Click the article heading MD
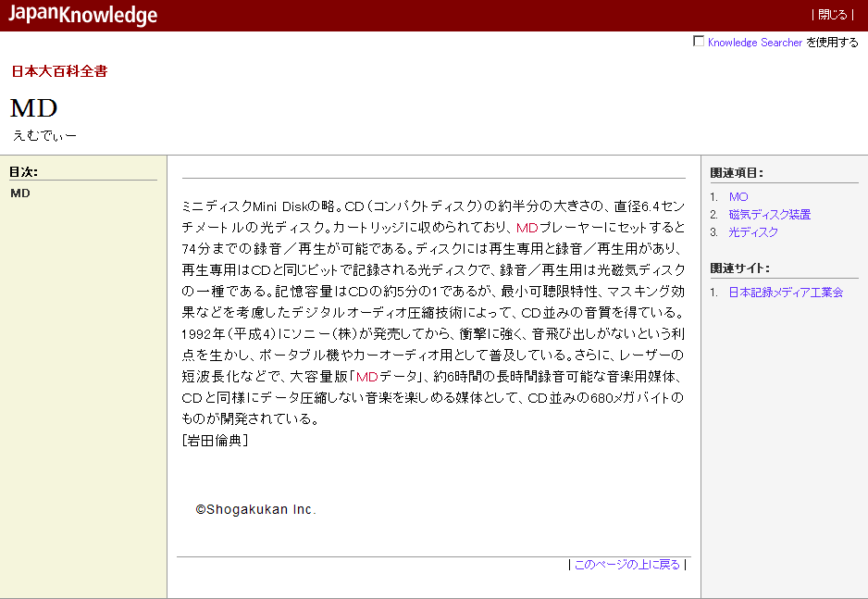Screen dimensions: 868x599 point(33,108)
